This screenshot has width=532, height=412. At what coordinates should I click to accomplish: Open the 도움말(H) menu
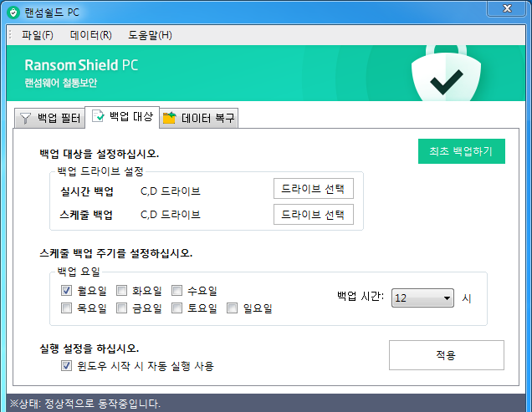point(150,35)
